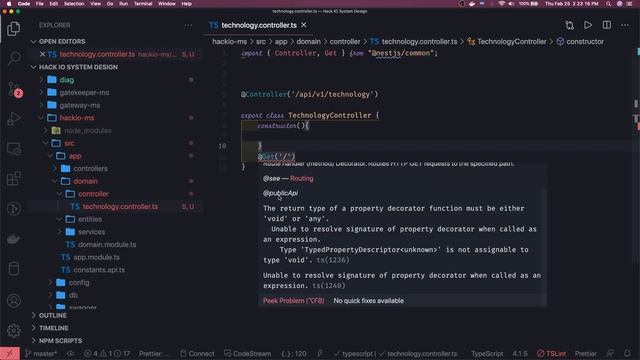Open the Explorer view in activity bar
This screenshot has width=640, height=360.
click(13, 28)
